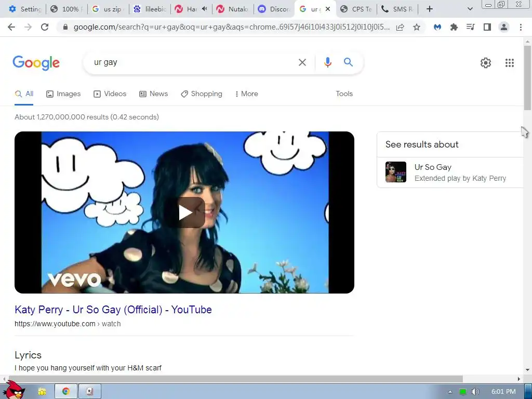The height and width of the screenshot is (399, 532).
Task: Open search Tools
Action: [344, 94]
